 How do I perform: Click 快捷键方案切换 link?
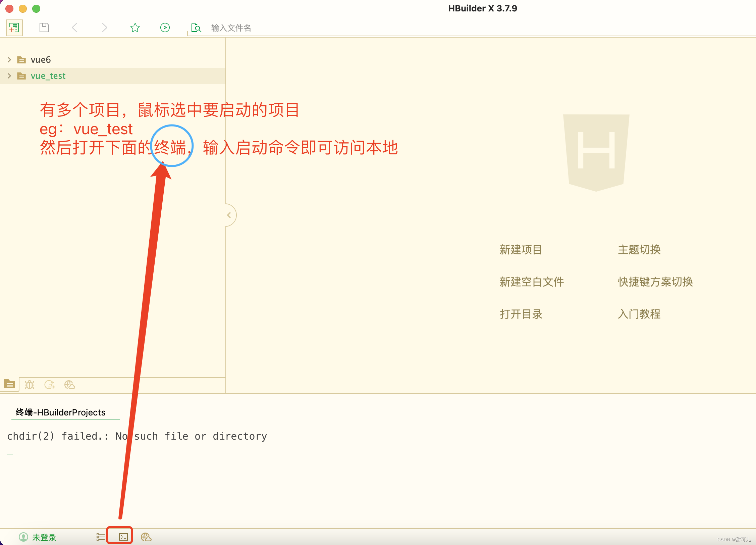655,282
